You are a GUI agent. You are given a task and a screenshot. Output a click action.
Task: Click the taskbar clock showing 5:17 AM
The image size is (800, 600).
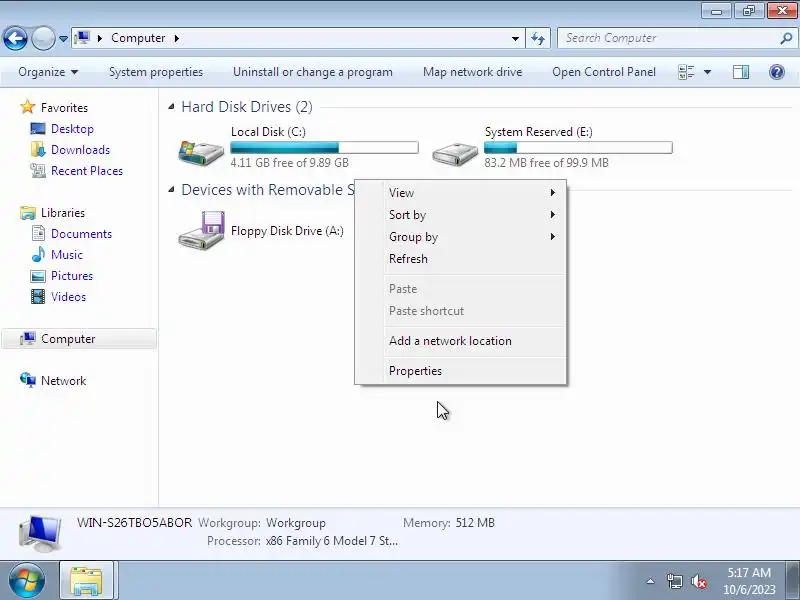(749, 581)
